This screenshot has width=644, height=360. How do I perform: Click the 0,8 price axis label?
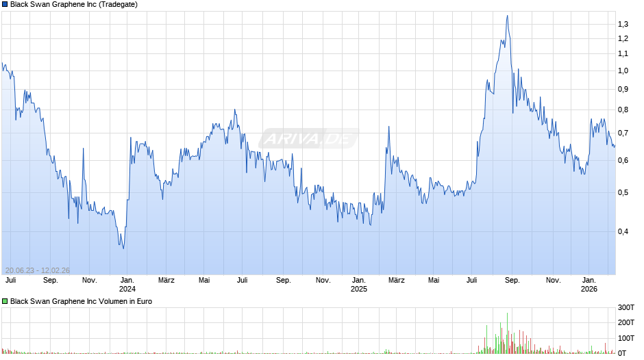click(x=623, y=110)
